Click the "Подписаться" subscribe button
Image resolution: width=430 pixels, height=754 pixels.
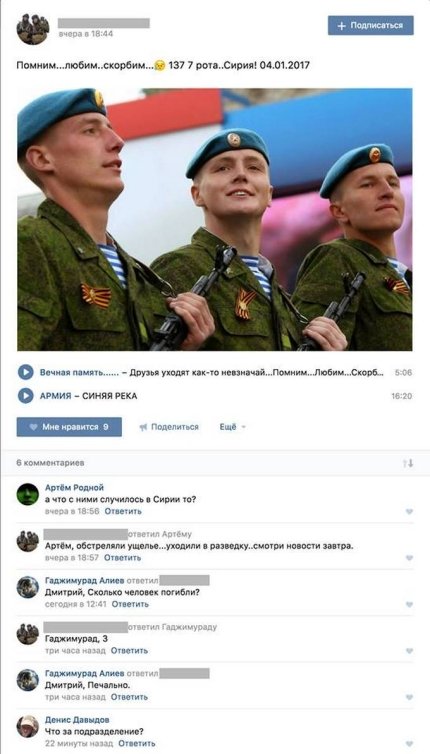[x=370, y=25]
